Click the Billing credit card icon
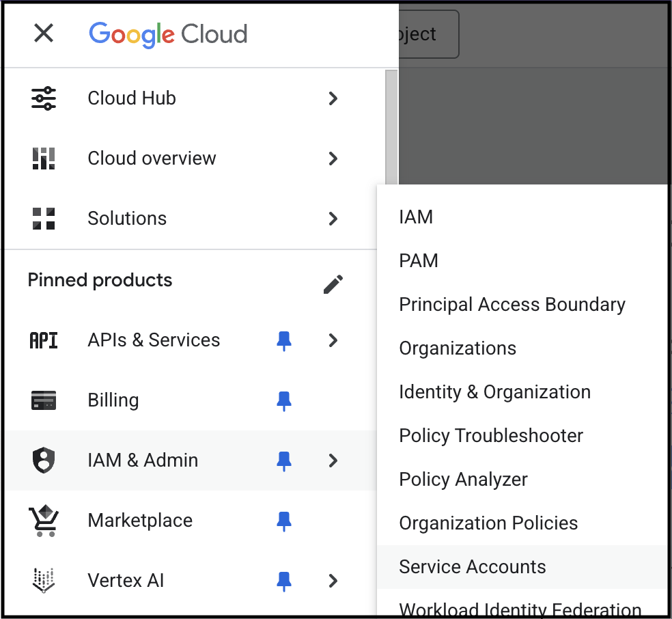This screenshot has width=672, height=619. coord(44,400)
